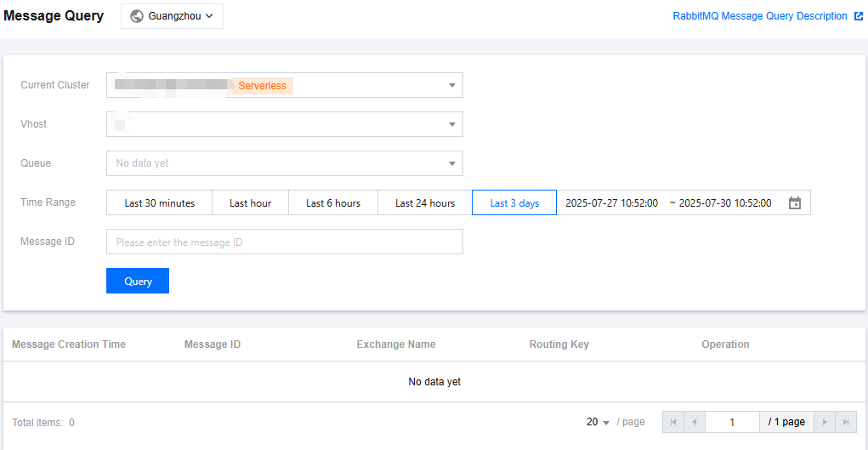
Task: Go to the next results page
Action: (x=824, y=422)
